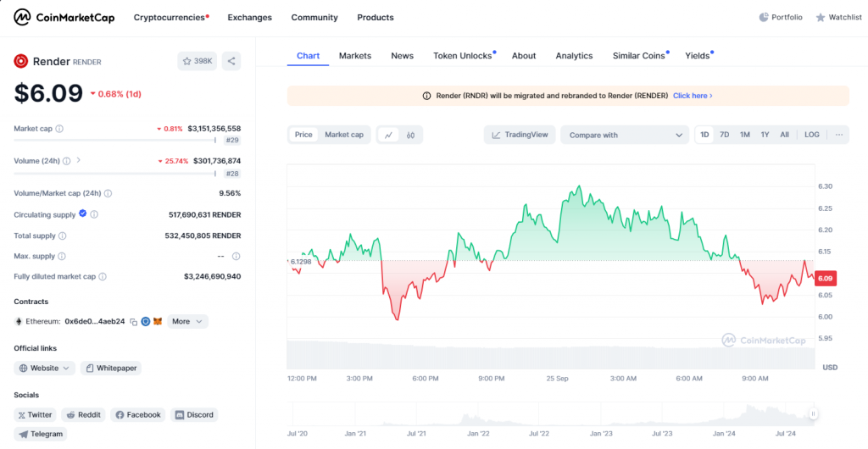Open Watchlist in the header
Image resolution: width=868 pixels, height=449 pixels.
(838, 18)
